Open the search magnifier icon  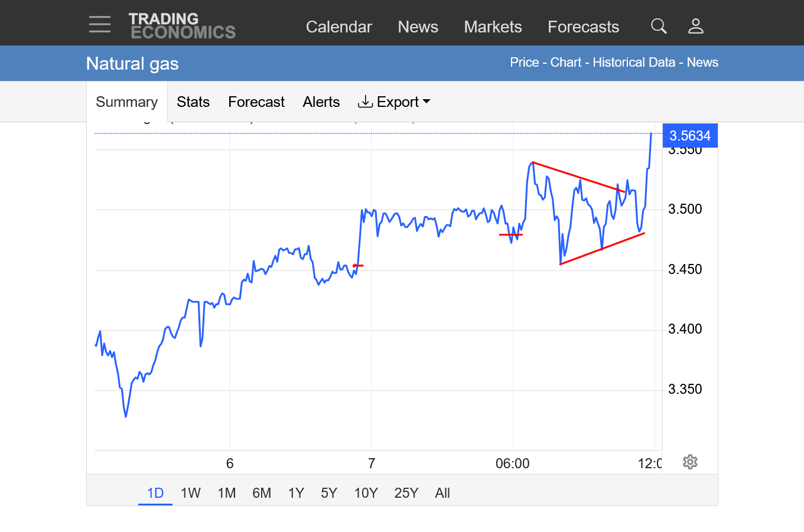[659, 26]
